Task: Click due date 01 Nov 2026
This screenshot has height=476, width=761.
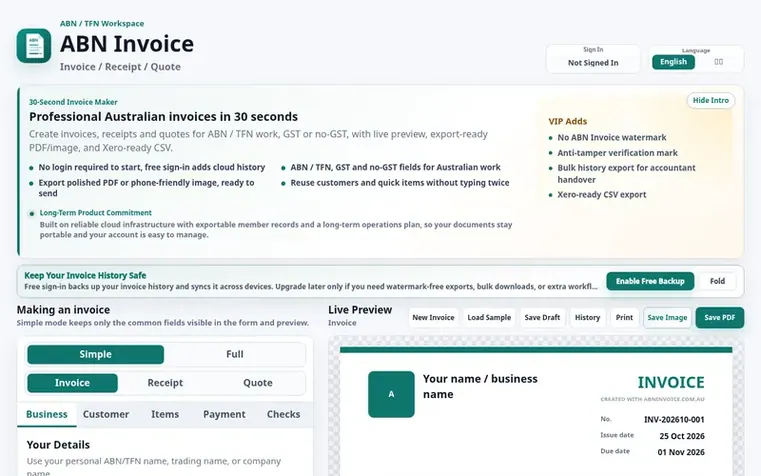Action: pyautogui.click(x=680, y=452)
